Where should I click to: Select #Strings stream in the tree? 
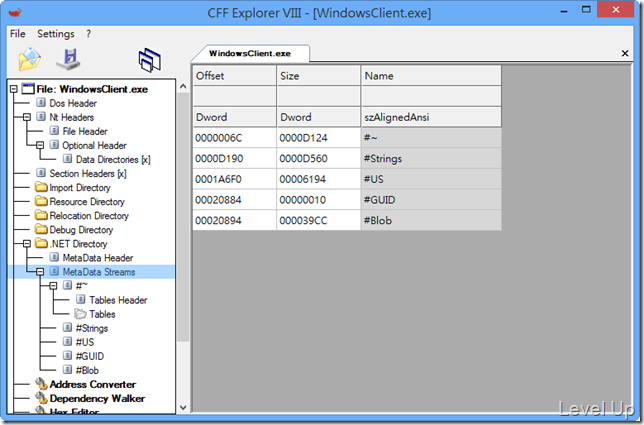92,328
